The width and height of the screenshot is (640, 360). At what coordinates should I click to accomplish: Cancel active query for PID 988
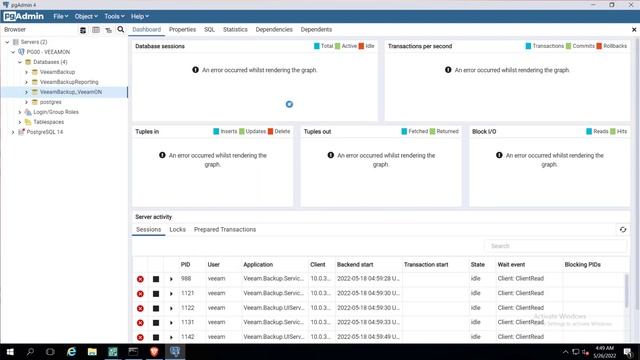(156, 279)
